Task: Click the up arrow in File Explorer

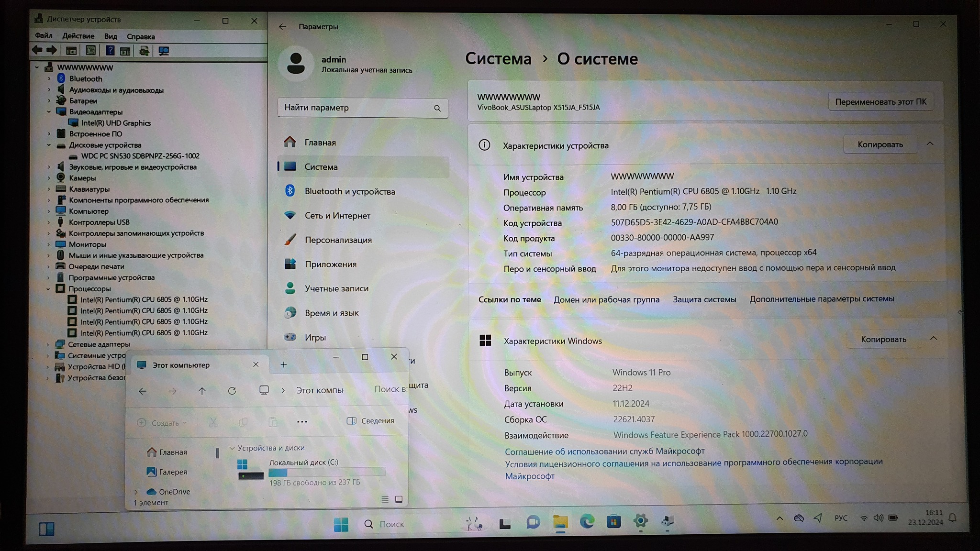Action: tap(202, 391)
